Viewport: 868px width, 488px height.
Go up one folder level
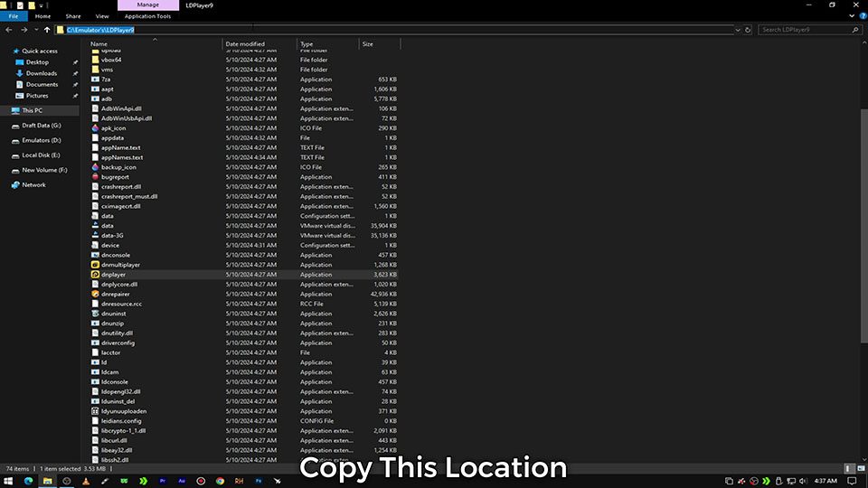47,30
